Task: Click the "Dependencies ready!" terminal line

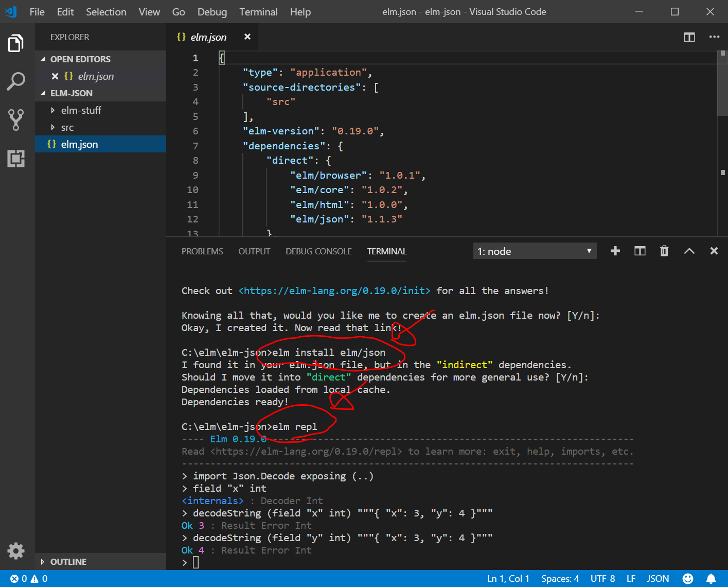Action: (x=235, y=402)
